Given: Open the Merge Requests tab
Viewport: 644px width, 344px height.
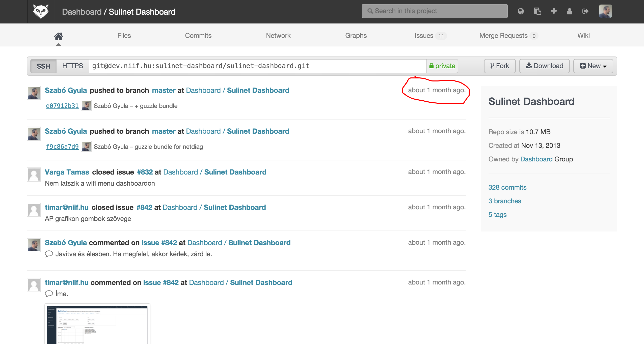Looking at the screenshot, I should [x=508, y=36].
